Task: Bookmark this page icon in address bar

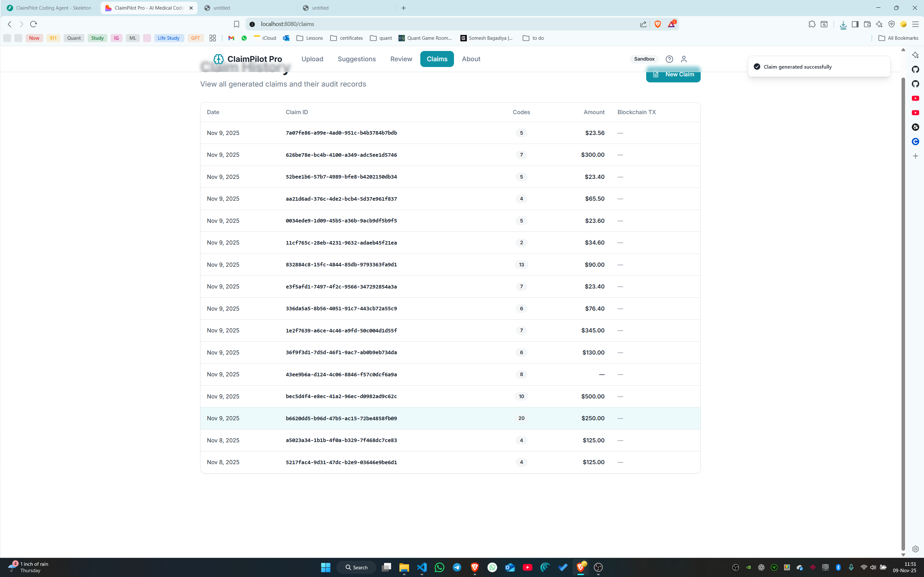Action: (236, 24)
